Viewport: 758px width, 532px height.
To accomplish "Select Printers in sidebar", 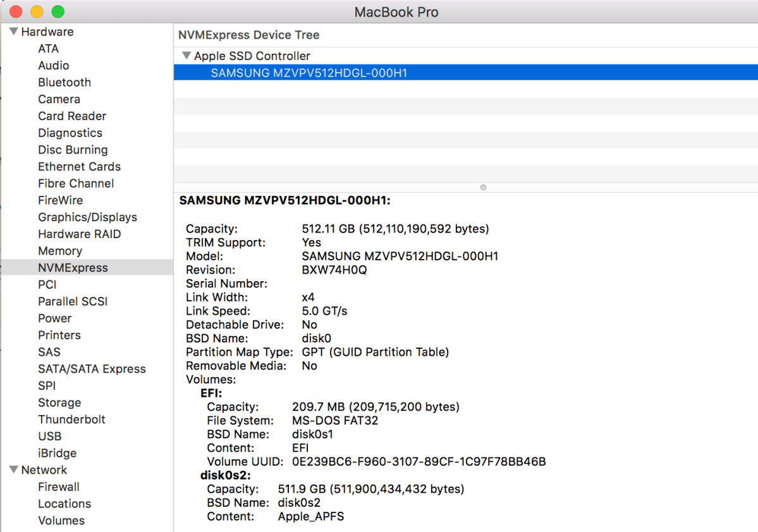I will (x=59, y=336).
